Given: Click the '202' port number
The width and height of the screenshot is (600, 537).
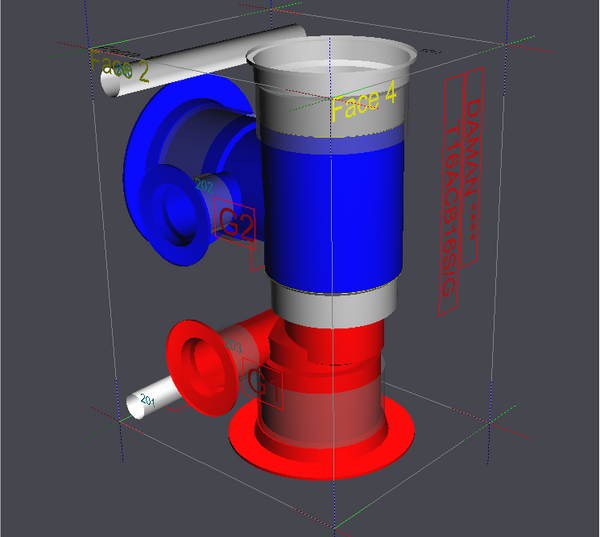Looking at the screenshot, I should (x=204, y=186).
